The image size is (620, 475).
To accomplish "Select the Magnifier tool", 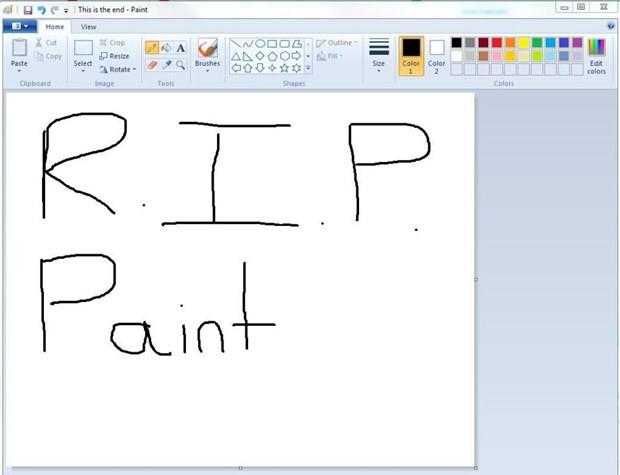I will pos(180,64).
